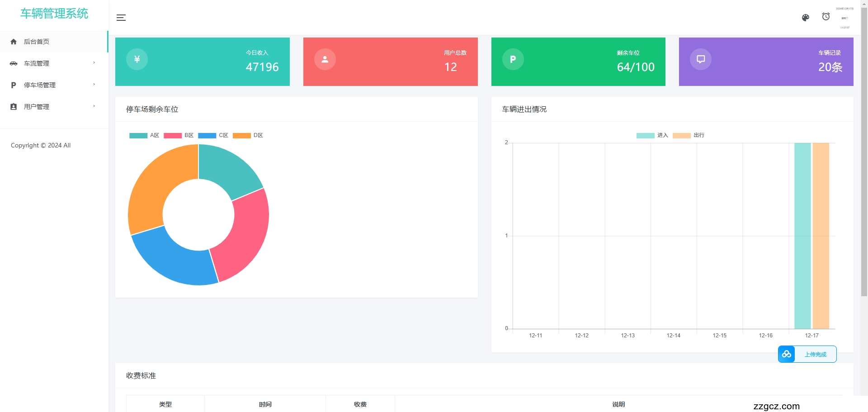
Task: Open the theme color palette icon
Action: tap(805, 18)
